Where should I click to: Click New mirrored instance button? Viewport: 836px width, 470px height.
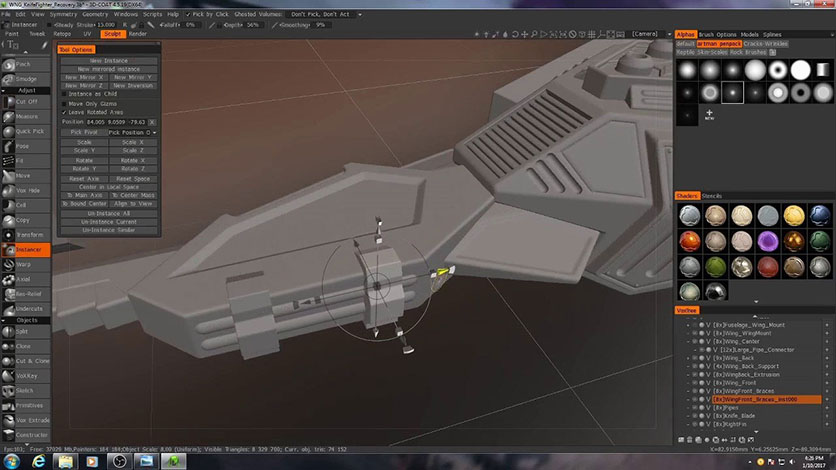click(x=109, y=69)
